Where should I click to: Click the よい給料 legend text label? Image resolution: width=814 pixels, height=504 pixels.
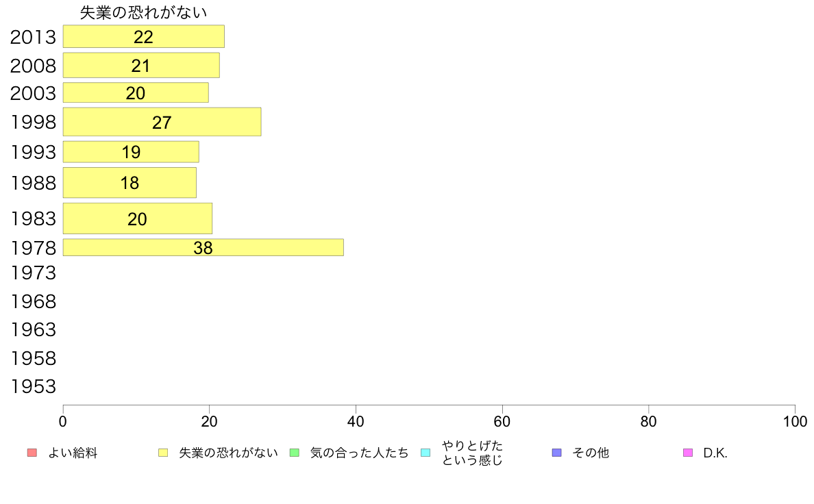(73, 453)
